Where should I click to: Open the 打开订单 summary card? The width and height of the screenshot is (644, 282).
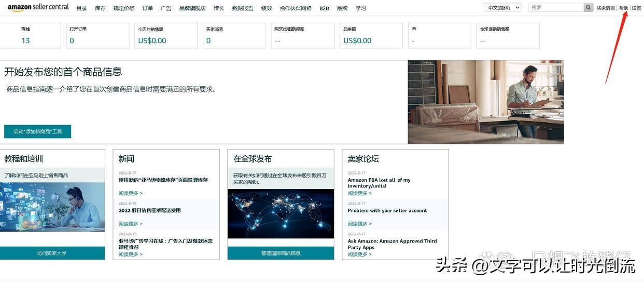97,35
